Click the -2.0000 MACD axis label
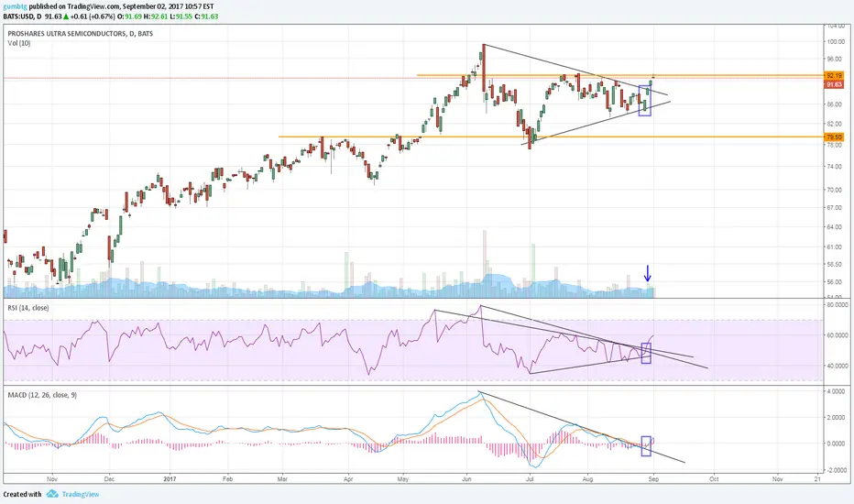Viewport: 854px width, 504px height. [x=836, y=470]
